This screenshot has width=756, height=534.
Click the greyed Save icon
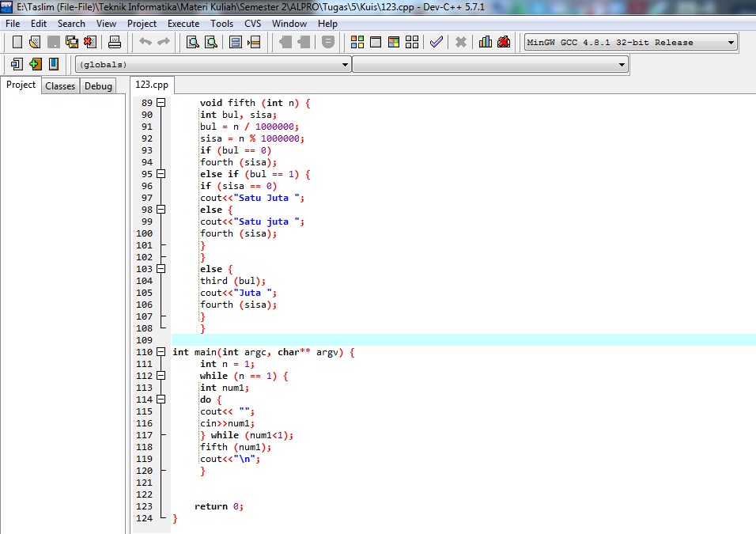54,42
